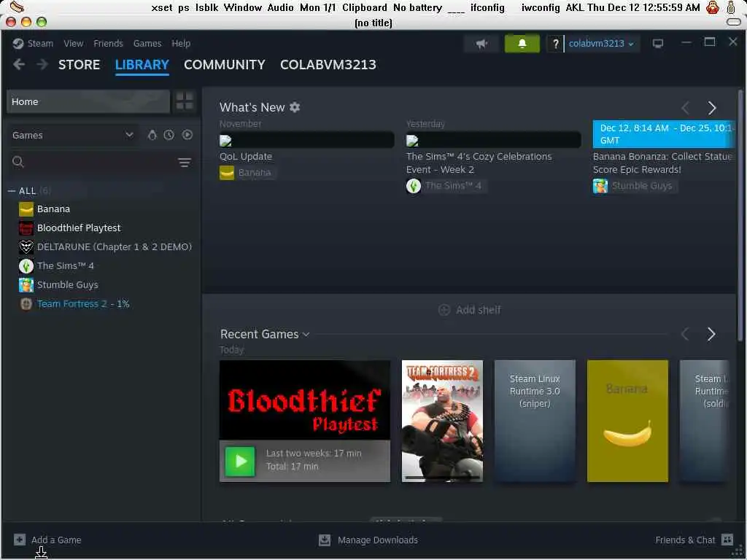747x560 pixels.
Task: Show next Recent Games arrow
Action: pyautogui.click(x=711, y=334)
